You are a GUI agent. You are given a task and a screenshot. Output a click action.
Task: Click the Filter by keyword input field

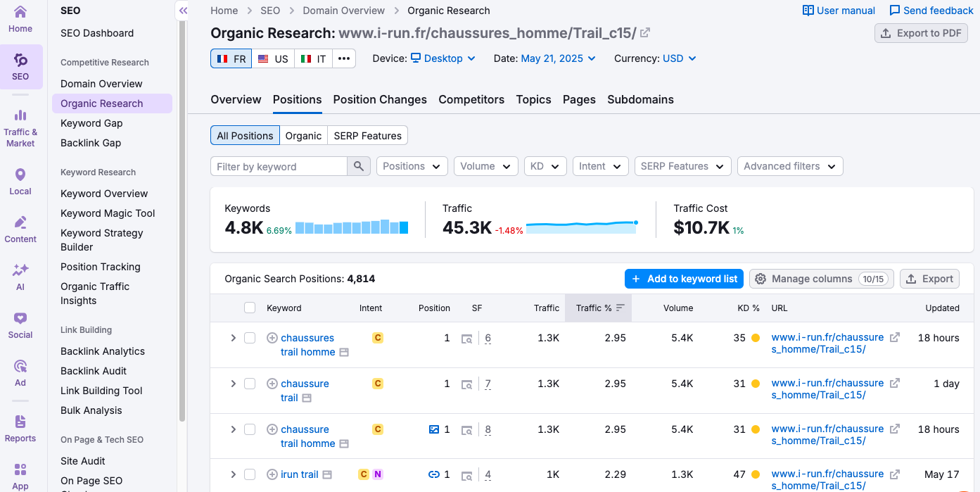pyautogui.click(x=279, y=166)
